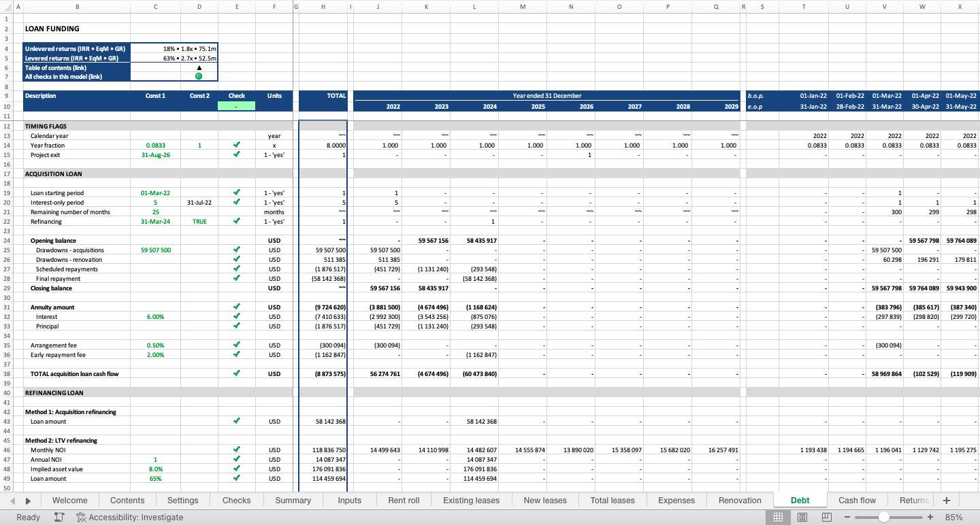This screenshot has width=980, height=525.
Task: Select the Refinancing TRUE cell
Action: coord(199,222)
